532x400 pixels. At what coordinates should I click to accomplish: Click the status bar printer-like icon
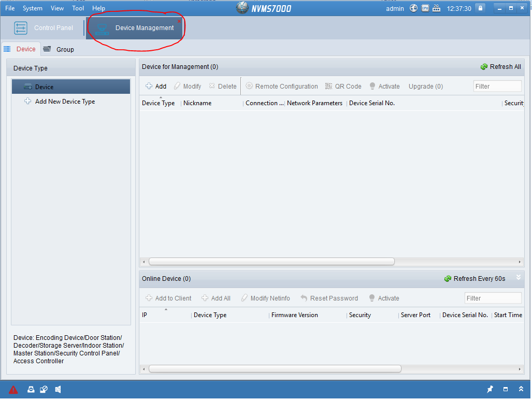(31, 390)
